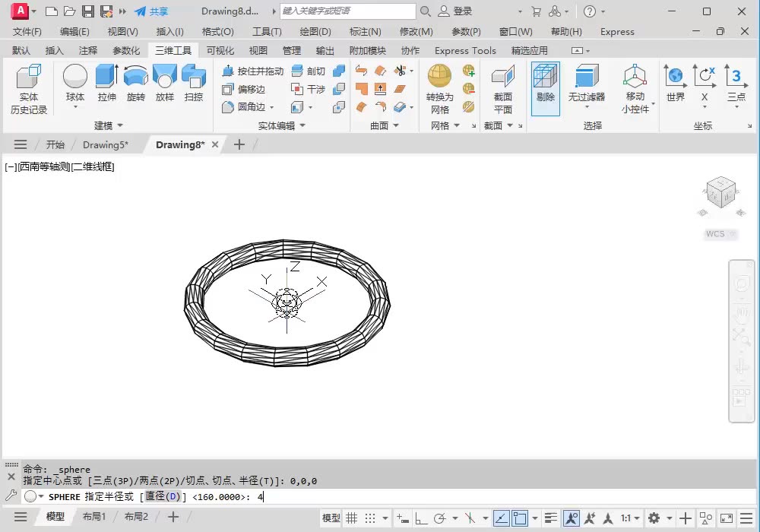Activate the 扫掠 (Sweep) tool
760x532 pixels.
click(194, 77)
